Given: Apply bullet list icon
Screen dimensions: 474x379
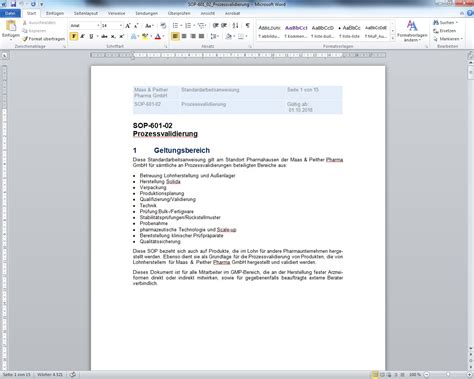Looking at the screenshot, I should 175,26.
